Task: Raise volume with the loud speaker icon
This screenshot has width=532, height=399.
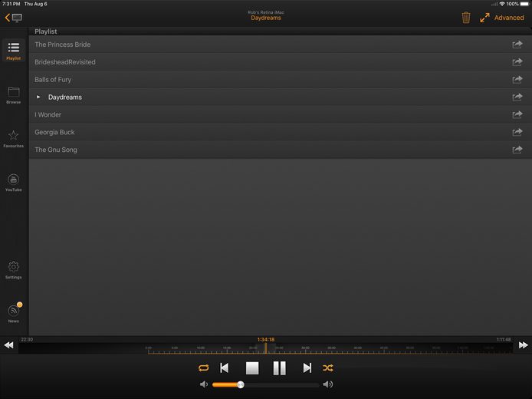Action: pyautogui.click(x=328, y=384)
